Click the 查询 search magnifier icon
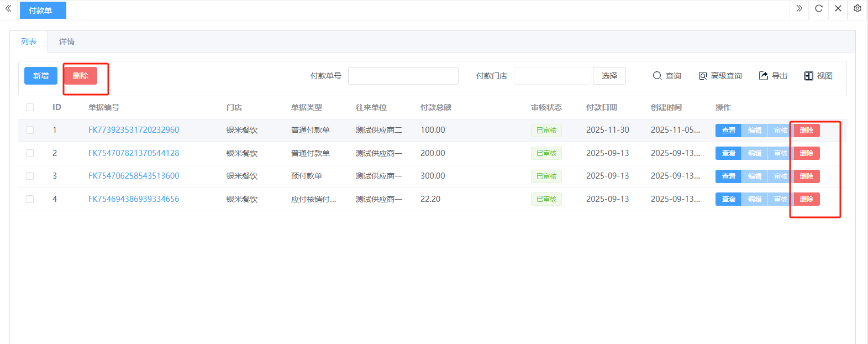868x344 pixels. click(657, 76)
